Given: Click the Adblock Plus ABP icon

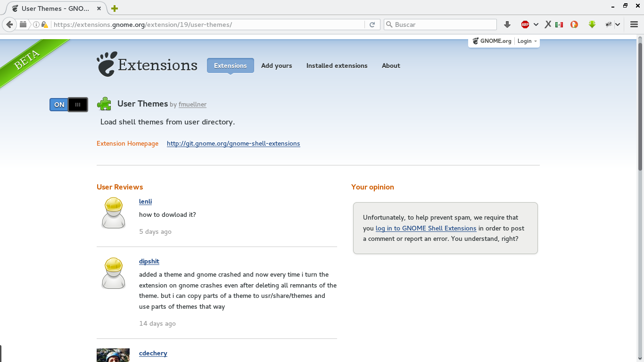Looking at the screenshot, I should [525, 25].
